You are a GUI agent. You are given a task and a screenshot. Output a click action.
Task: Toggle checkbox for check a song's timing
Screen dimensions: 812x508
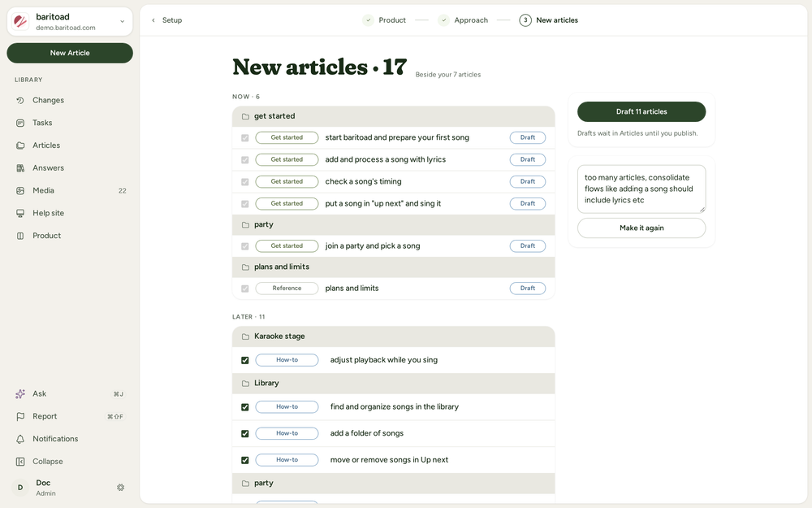point(245,182)
